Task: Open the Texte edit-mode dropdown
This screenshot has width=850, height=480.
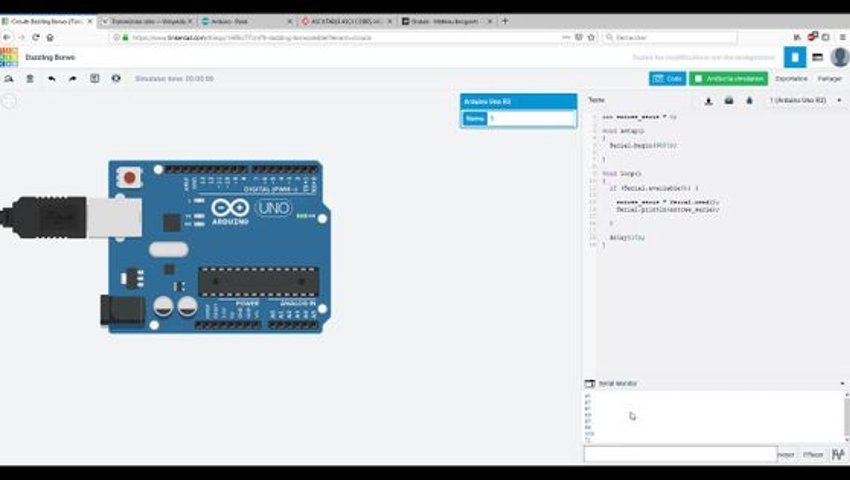Action: pyautogui.click(x=596, y=100)
